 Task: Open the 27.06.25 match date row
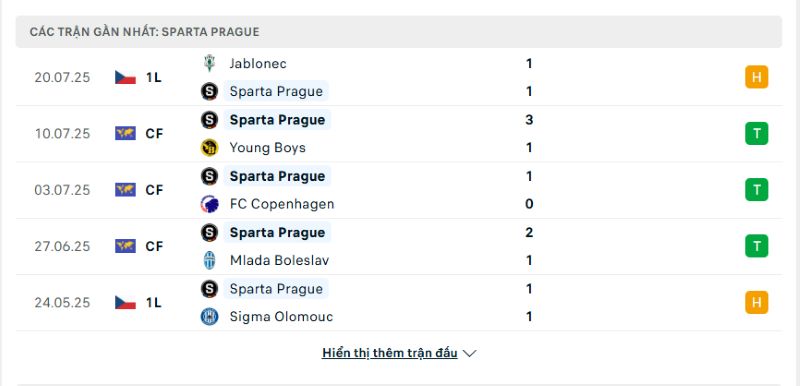398,246
